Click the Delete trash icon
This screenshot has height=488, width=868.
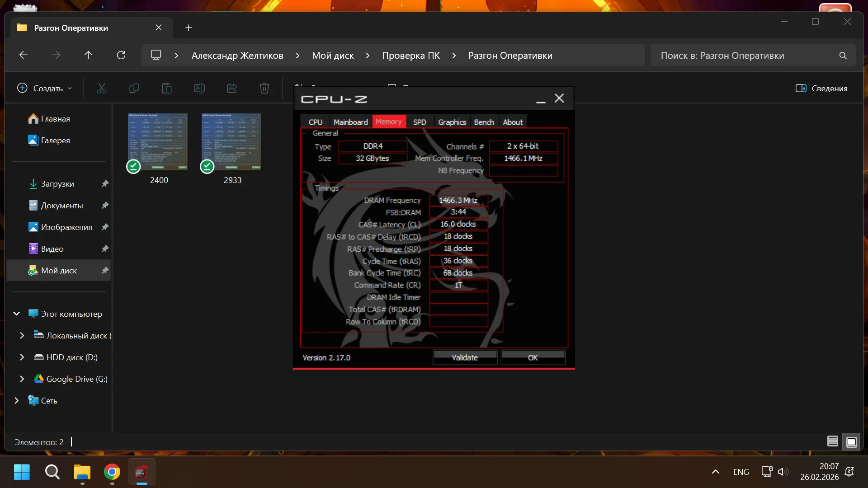point(264,88)
